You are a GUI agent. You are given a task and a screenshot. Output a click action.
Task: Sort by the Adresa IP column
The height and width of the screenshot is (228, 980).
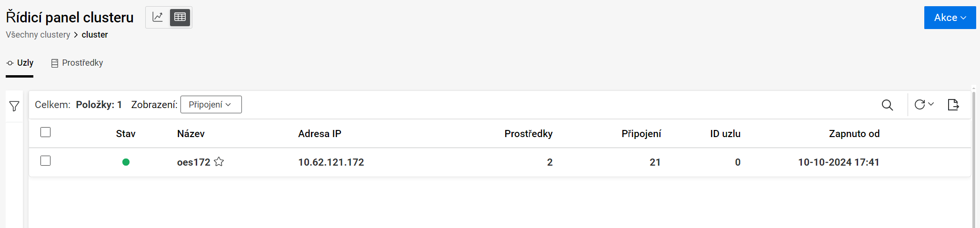click(x=320, y=134)
